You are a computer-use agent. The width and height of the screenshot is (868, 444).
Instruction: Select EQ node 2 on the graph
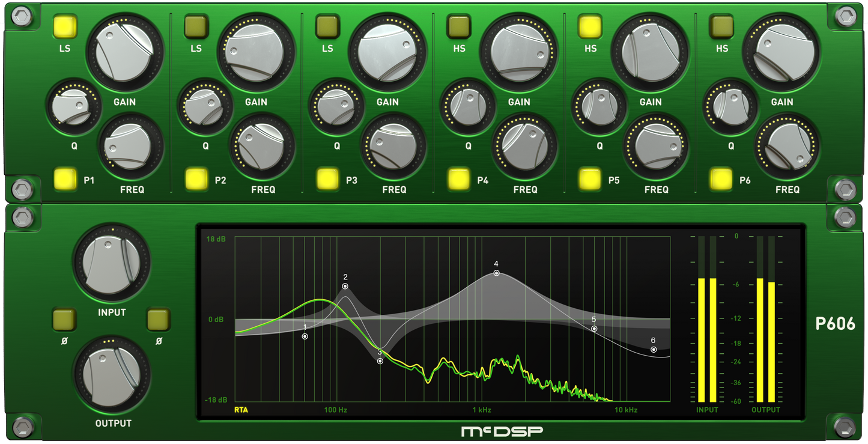[345, 287]
